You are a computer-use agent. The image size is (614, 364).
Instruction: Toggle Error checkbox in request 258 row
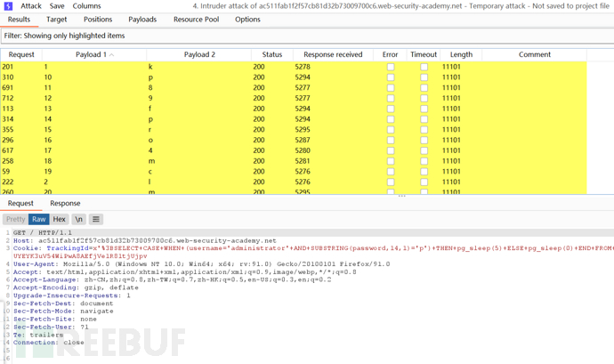(391, 161)
